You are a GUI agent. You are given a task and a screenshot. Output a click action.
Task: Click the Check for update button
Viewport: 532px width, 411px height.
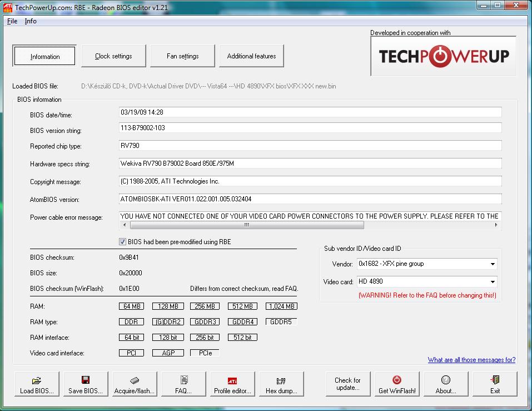click(348, 384)
